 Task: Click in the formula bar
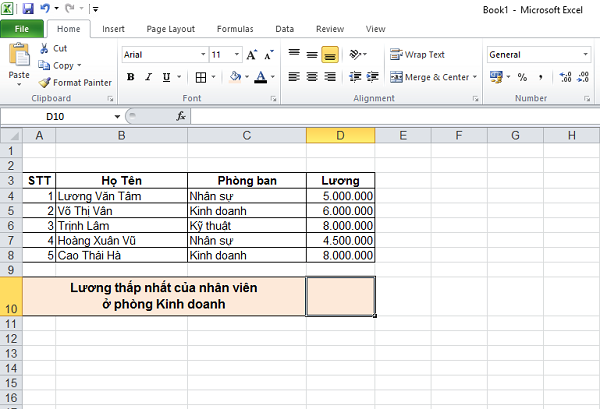[x=394, y=116]
